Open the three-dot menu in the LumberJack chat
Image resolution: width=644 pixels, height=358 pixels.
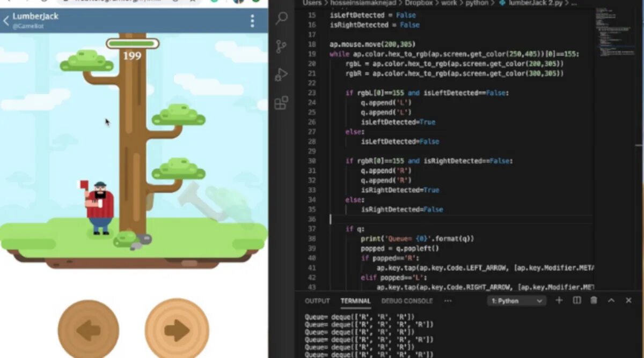(251, 20)
